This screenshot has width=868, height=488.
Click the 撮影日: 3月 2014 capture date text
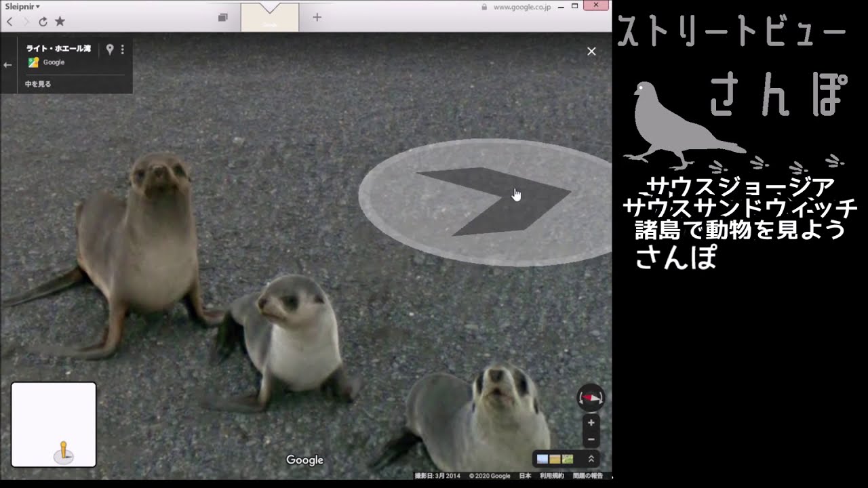coord(437,476)
